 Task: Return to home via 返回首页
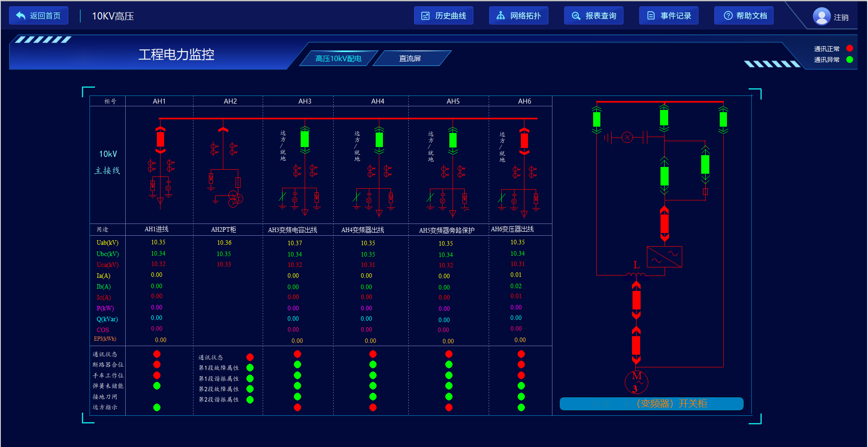click(38, 16)
